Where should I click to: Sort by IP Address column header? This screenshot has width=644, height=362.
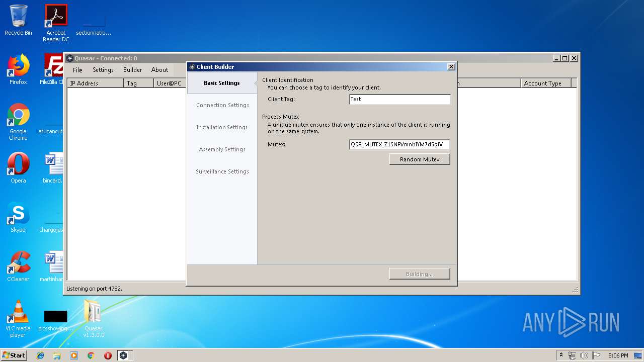[95, 83]
